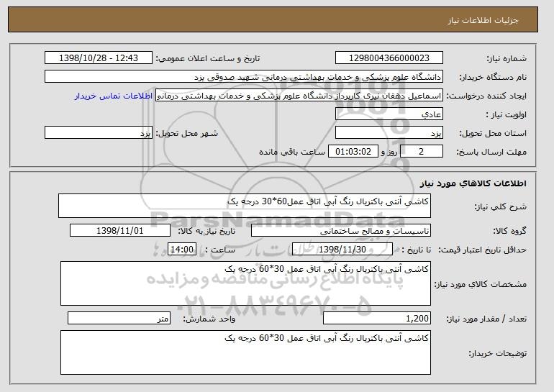Click the label توضیحات خریدار
This screenshot has width=554, height=392.
click(x=497, y=353)
